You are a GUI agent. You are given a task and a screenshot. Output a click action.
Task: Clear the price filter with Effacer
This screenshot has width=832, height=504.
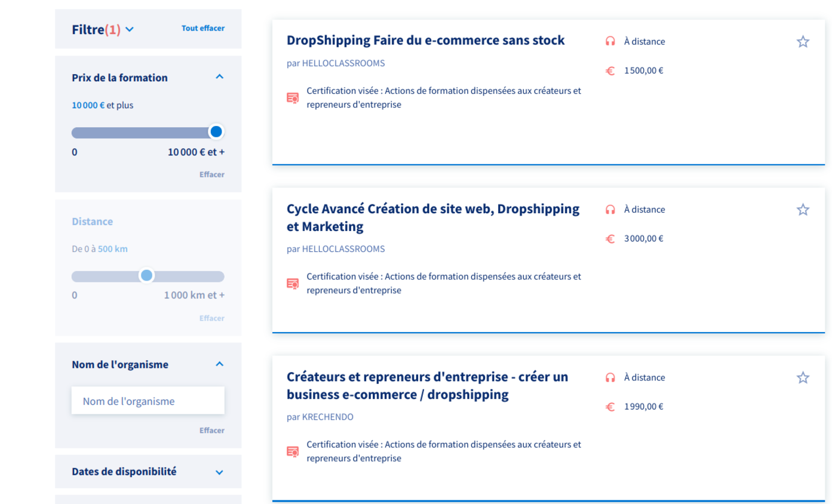click(211, 174)
